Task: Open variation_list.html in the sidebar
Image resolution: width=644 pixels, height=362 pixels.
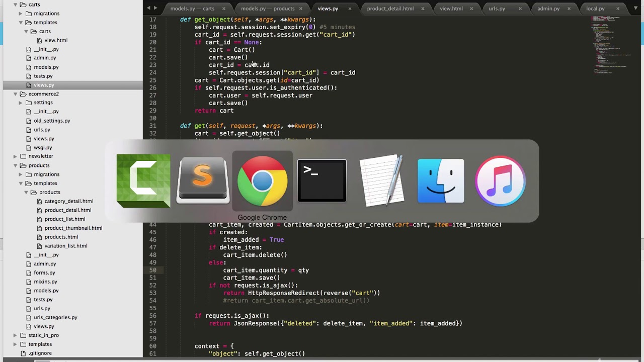Action: (x=66, y=246)
